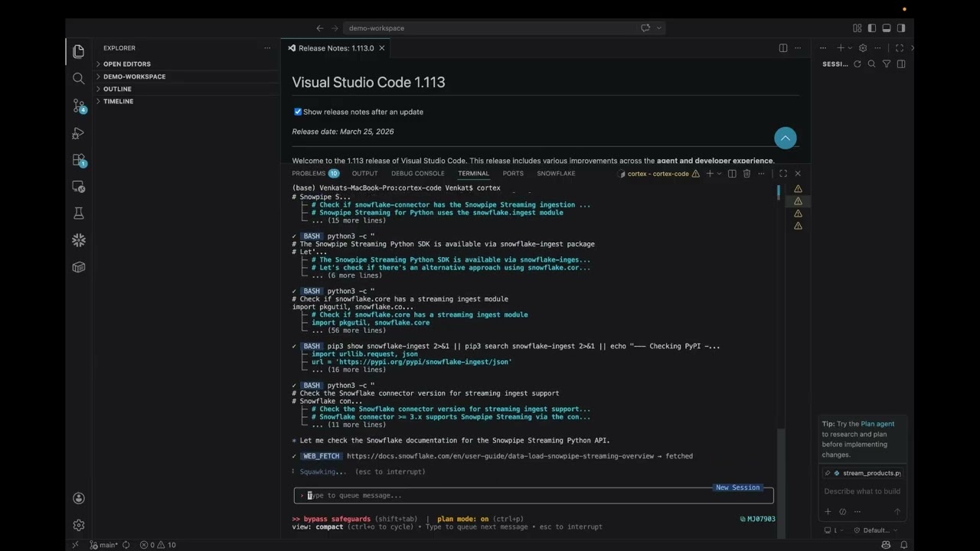Screen dimensions: 980x551
Task: Expand the DEMO-WORKSPACE folder section
Action: 188,77
